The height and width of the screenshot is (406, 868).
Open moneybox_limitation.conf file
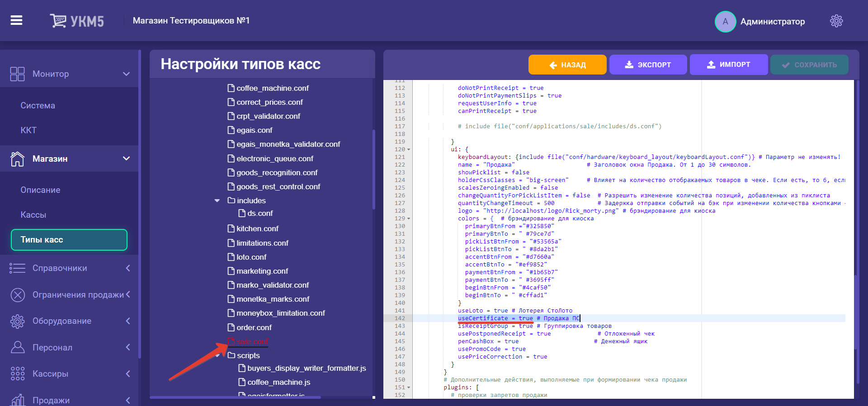tap(280, 313)
